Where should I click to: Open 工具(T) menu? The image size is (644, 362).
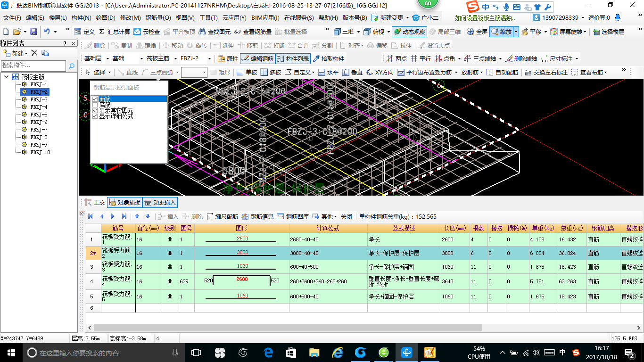[208, 18]
